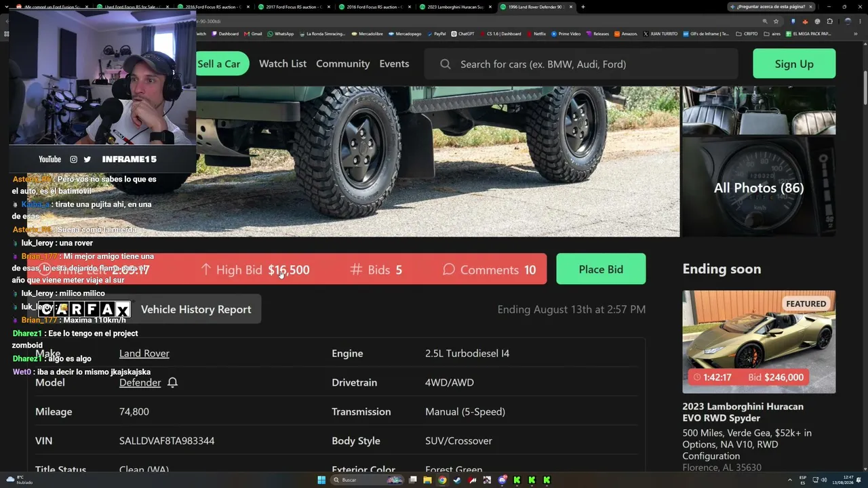Open the Community menu item

click(x=342, y=64)
